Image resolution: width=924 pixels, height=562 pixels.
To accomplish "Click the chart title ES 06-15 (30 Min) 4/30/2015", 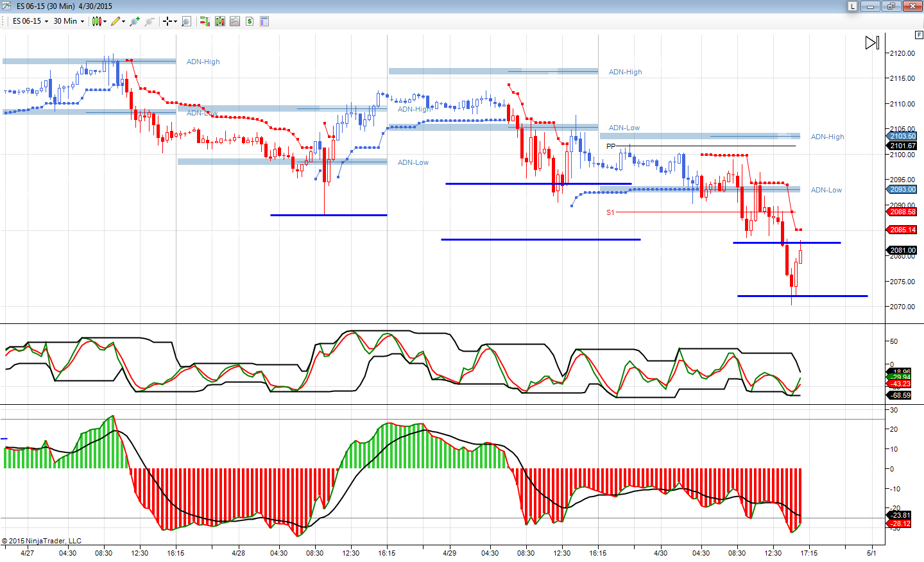I will [64, 6].
